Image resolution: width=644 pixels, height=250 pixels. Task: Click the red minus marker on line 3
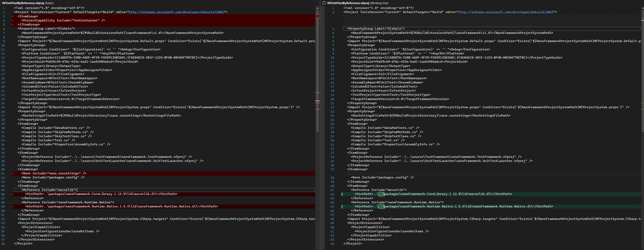[13, 17]
